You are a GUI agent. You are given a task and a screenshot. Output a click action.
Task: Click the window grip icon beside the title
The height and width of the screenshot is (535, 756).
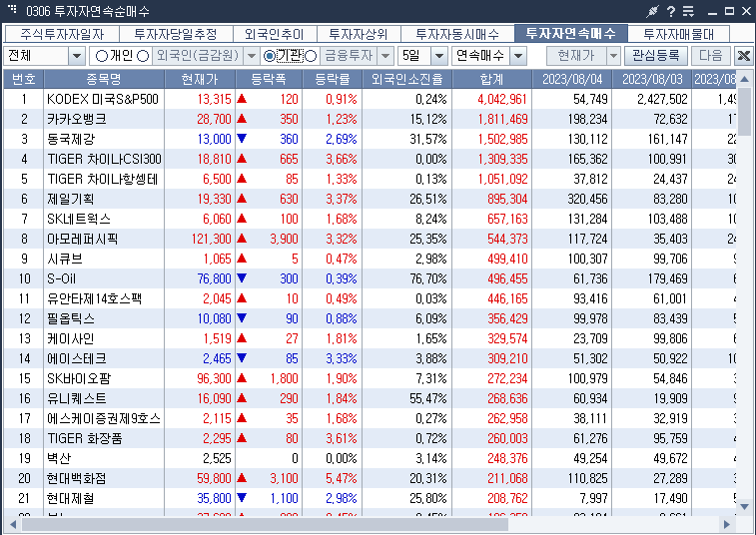coord(13,9)
